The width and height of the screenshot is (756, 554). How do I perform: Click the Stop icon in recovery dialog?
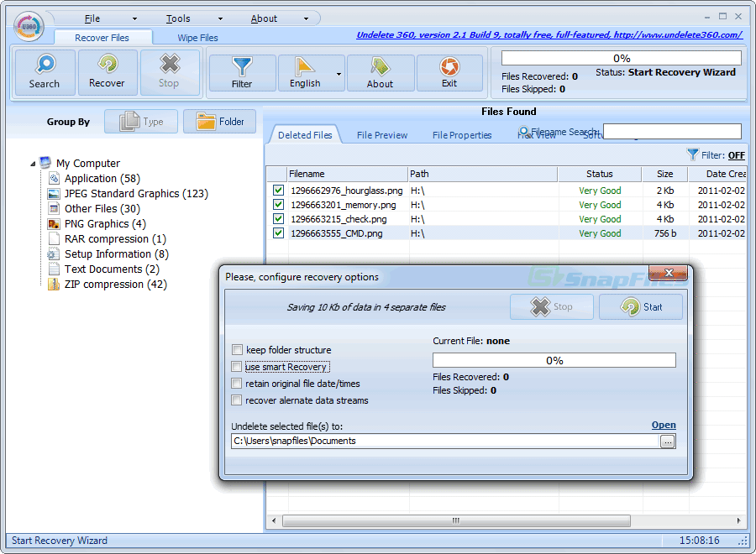pyautogui.click(x=540, y=307)
